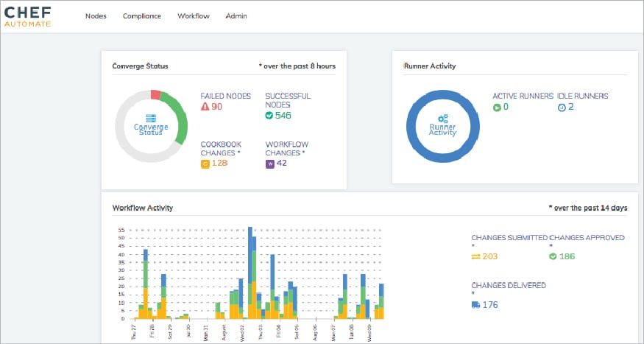Click the green successful nodes checkmark icon

click(x=269, y=116)
